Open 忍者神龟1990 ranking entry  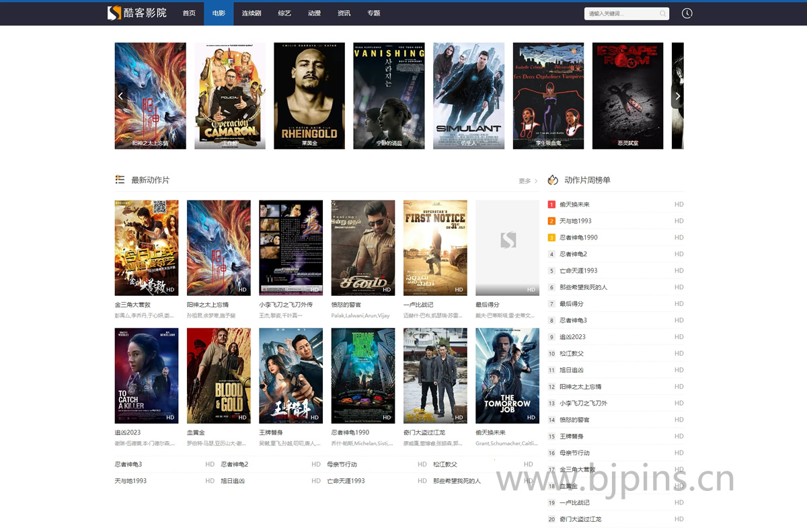point(578,237)
